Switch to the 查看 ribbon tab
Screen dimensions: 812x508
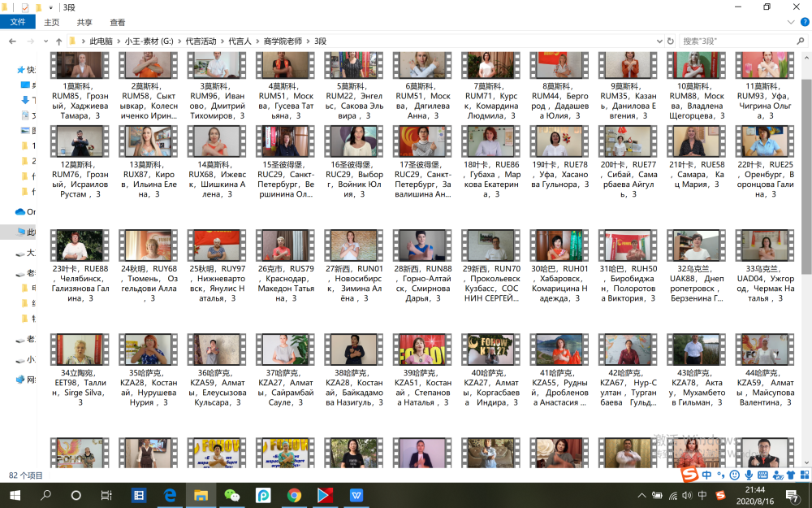coord(118,22)
